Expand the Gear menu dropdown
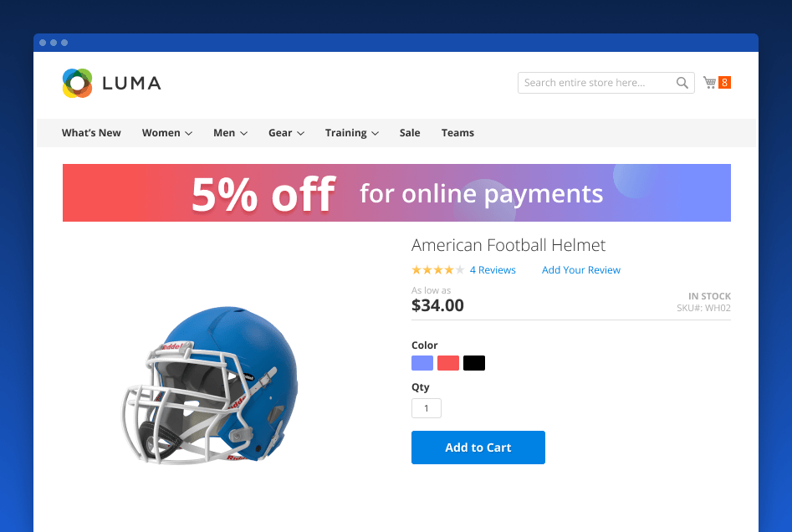 pos(286,133)
